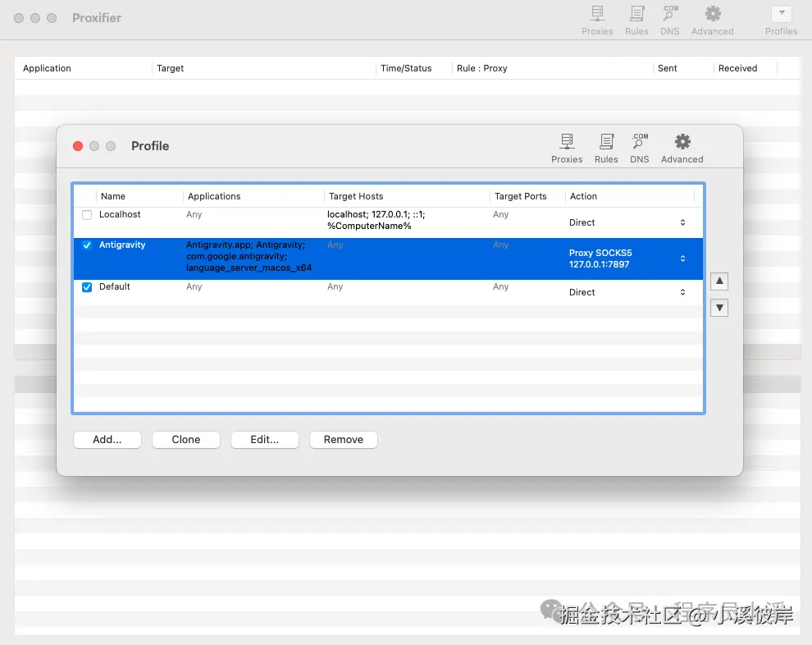The image size is (812, 645).
Task: Uncheck the Antigravity rule checkbox
Action: click(x=87, y=245)
